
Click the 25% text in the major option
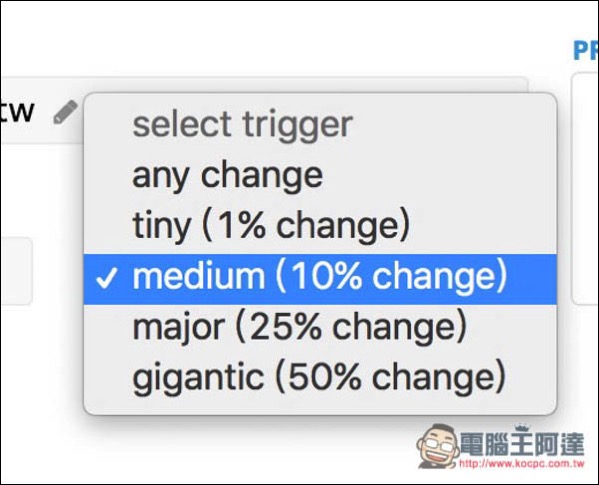click(285, 328)
